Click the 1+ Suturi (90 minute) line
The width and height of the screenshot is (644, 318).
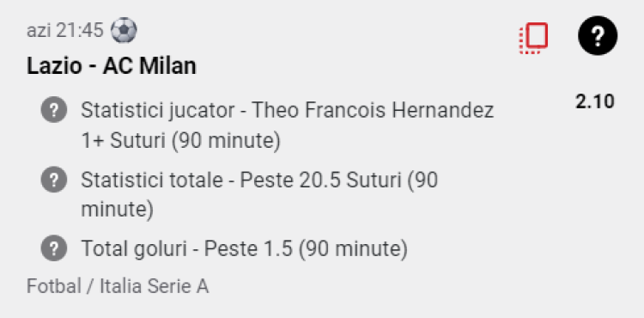point(180,141)
